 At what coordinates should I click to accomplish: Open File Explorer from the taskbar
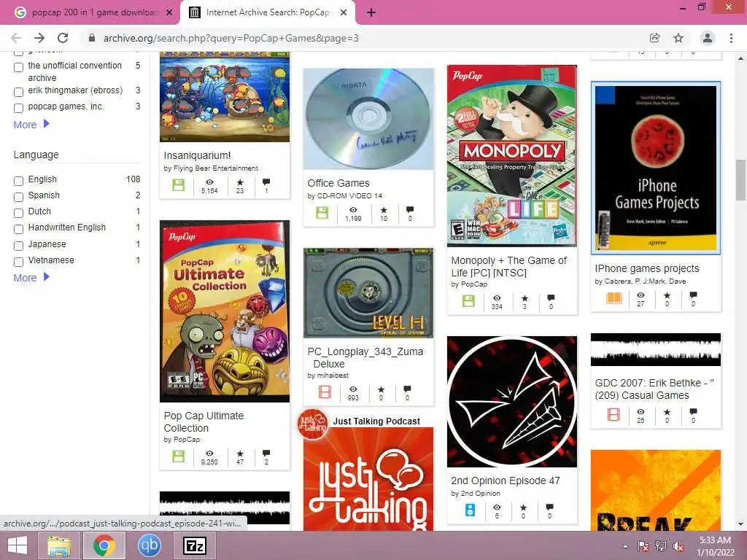[58, 545]
